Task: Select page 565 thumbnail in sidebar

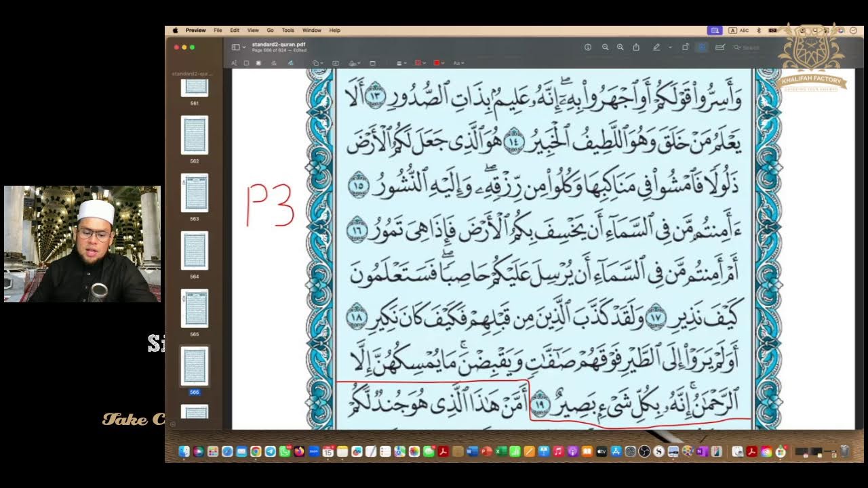Action: coord(195,308)
